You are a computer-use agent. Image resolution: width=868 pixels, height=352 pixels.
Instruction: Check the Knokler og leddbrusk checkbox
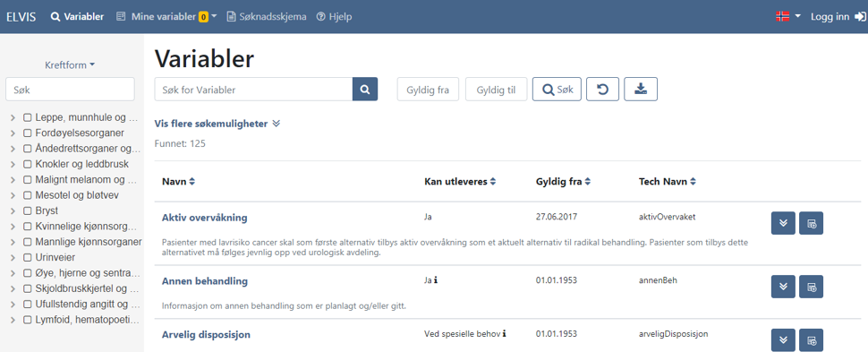pyautogui.click(x=27, y=164)
